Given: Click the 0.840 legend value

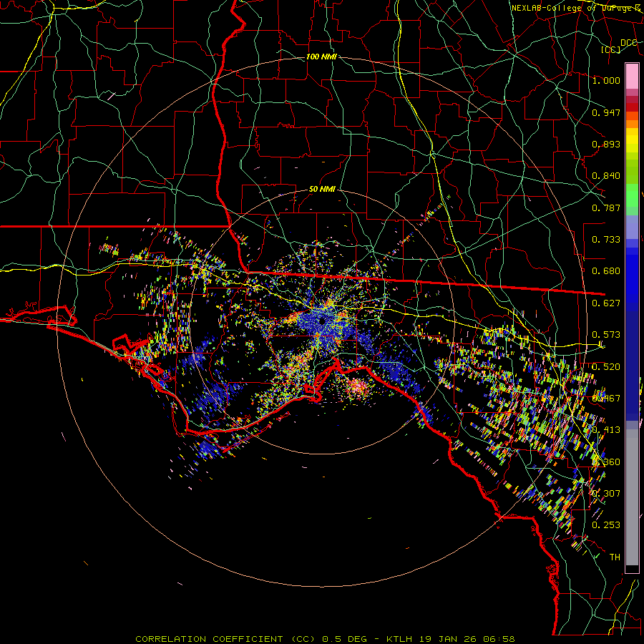Looking at the screenshot, I should tap(606, 176).
